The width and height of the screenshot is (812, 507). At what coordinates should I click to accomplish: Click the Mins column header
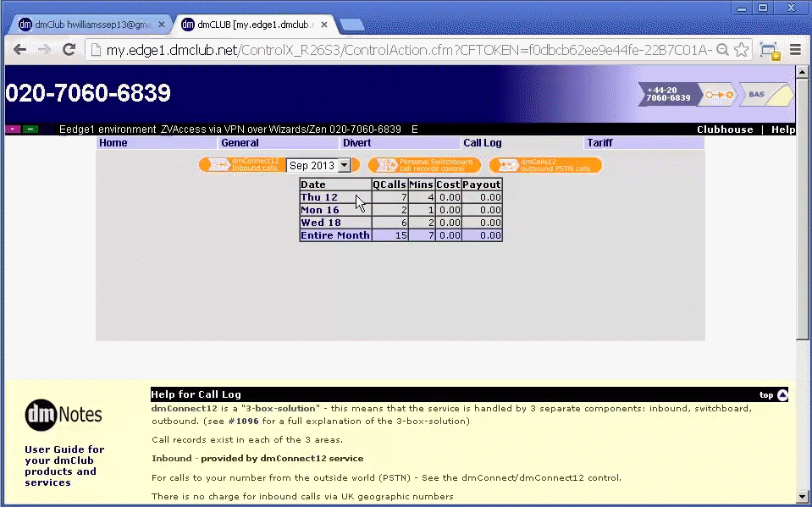[421, 185]
